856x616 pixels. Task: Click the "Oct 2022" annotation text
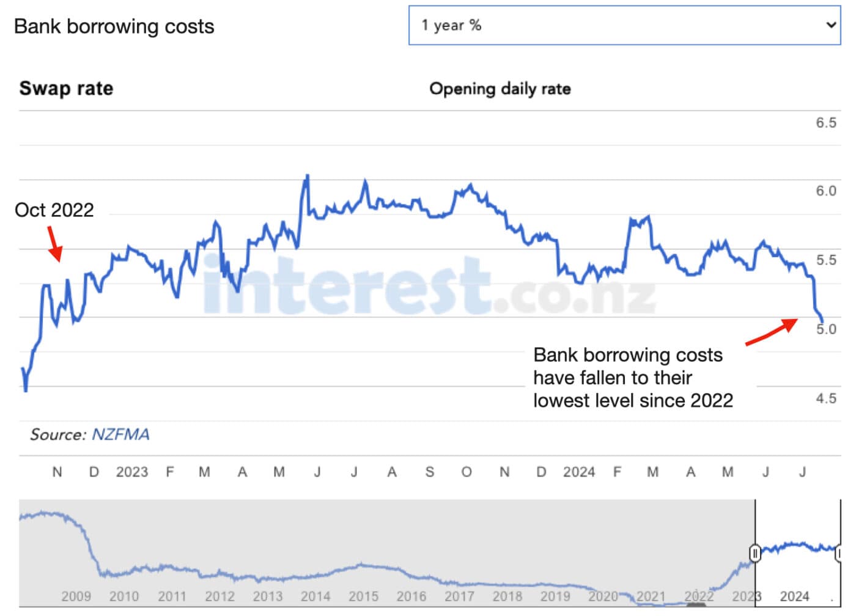point(54,210)
